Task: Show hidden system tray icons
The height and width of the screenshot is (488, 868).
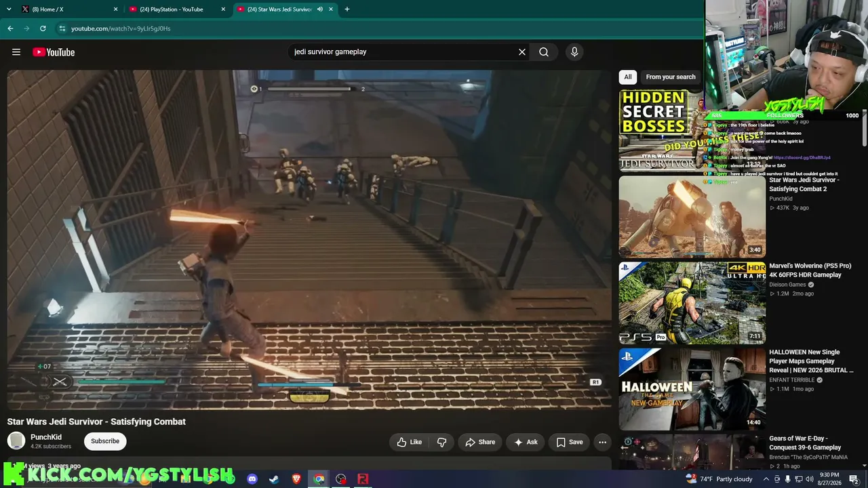Action: (766, 479)
